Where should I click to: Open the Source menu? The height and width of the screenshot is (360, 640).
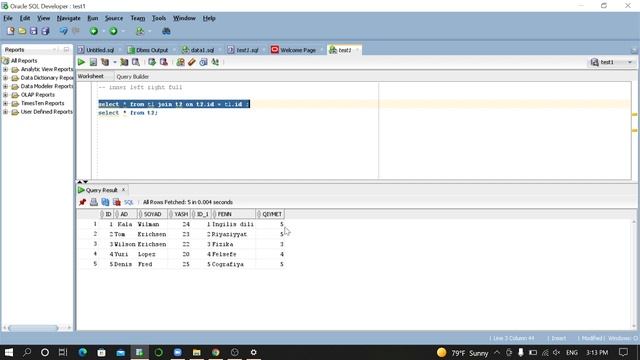[113, 18]
